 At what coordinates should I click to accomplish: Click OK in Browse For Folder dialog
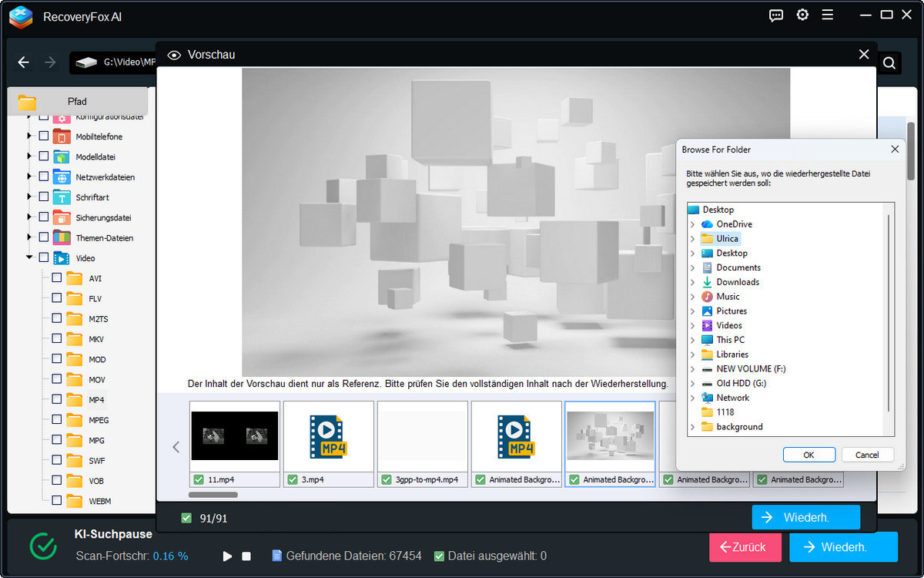(808, 455)
